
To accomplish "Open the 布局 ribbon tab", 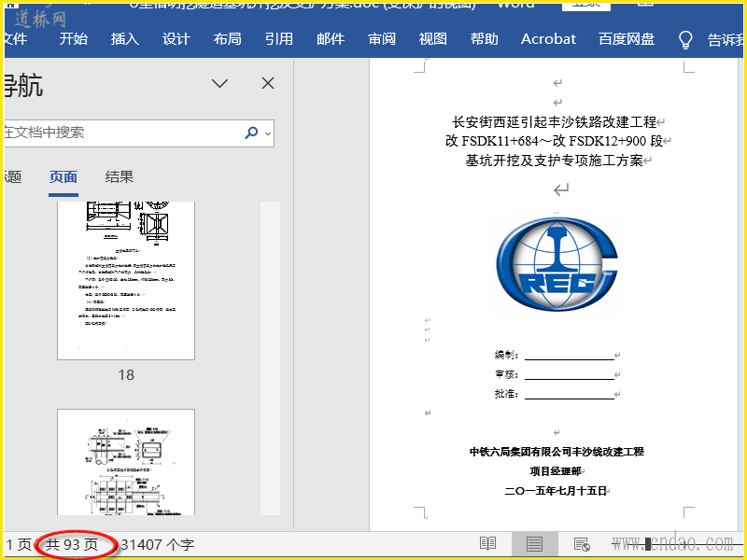I will click(x=227, y=38).
